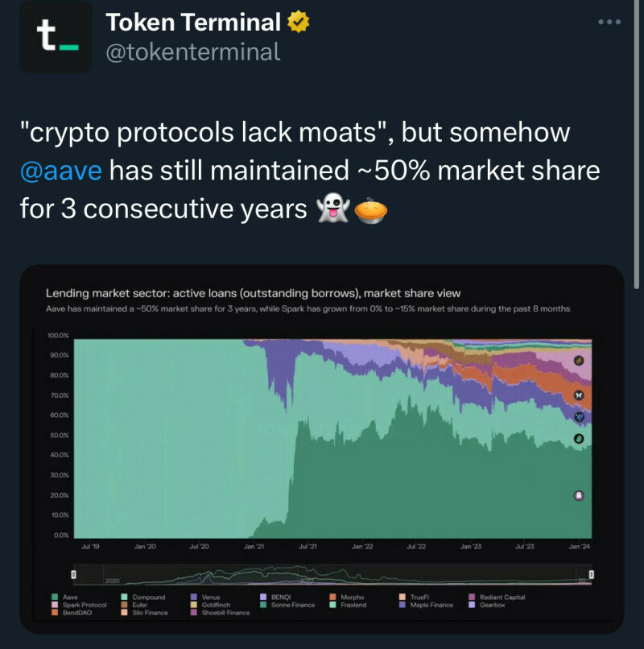Click the Venus color swatch in legend
Image resolution: width=644 pixels, height=649 pixels.
point(194,597)
